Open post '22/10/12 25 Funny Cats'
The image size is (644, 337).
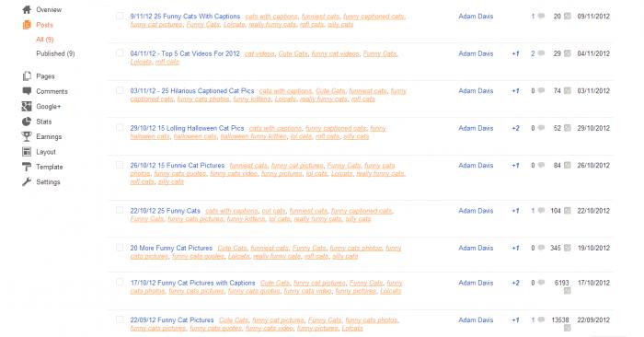[x=165, y=211]
